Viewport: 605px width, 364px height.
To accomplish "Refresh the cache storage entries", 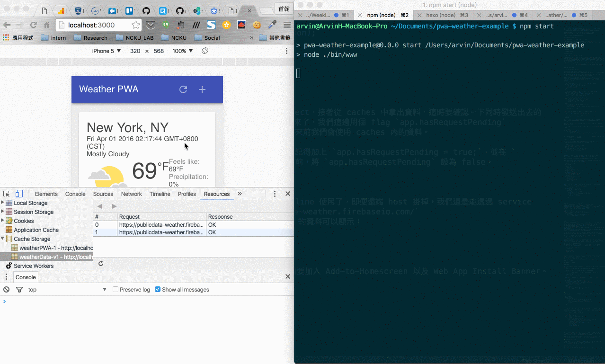I will 100,264.
